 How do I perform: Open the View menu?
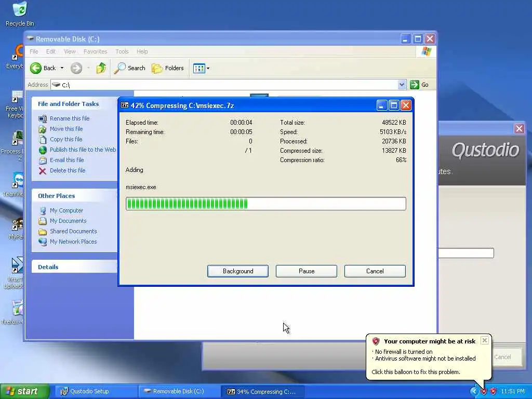(70, 51)
